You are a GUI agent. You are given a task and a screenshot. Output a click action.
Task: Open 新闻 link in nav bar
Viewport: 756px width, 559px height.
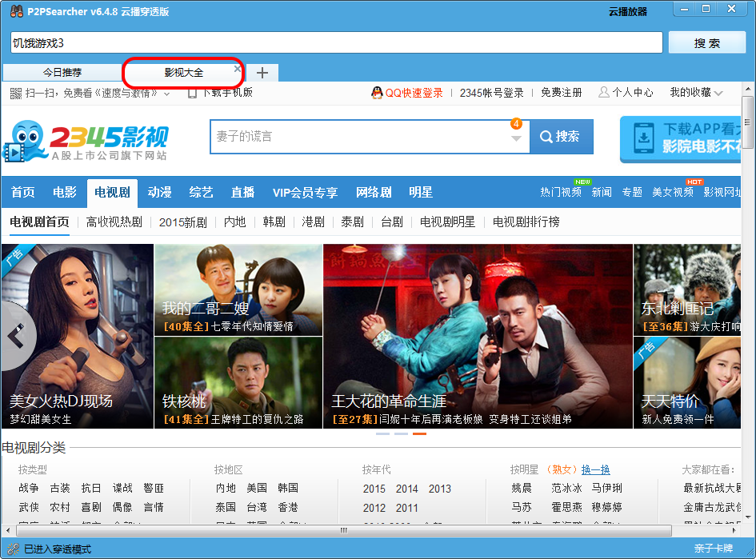pyautogui.click(x=602, y=192)
